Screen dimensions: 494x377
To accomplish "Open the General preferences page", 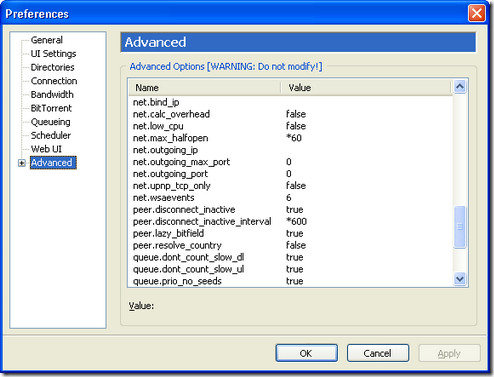I will point(46,40).
